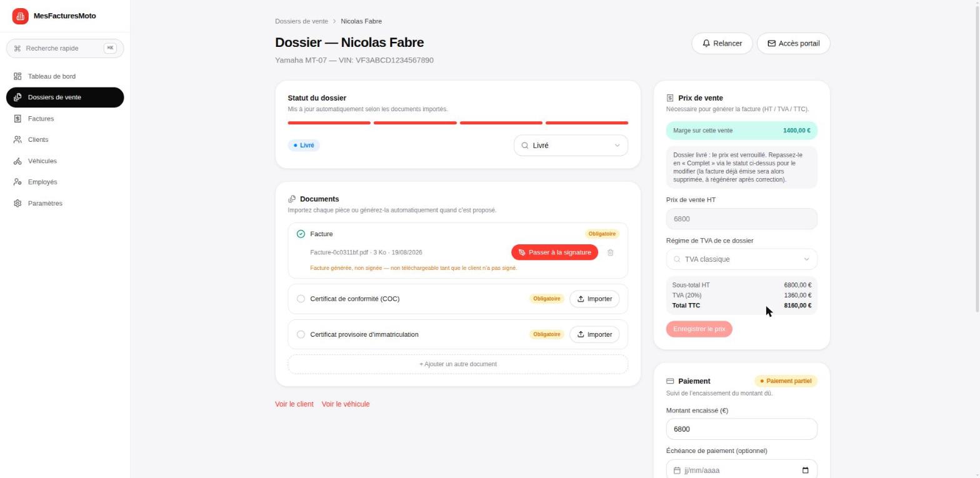Click the MesFacturesMoto logo icon
This screenshot has width=980, height=478.
pyautogui.click(x=20, y=16)
